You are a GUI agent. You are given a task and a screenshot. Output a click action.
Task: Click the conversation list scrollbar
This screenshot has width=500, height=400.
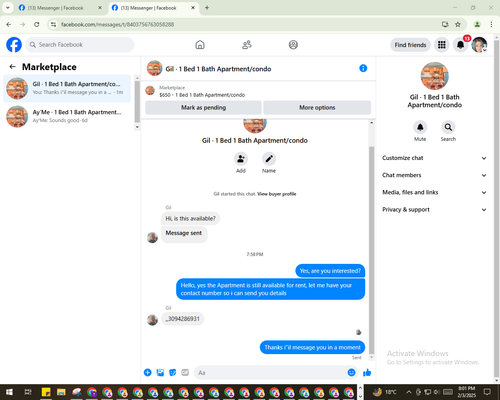click(137, 103)
